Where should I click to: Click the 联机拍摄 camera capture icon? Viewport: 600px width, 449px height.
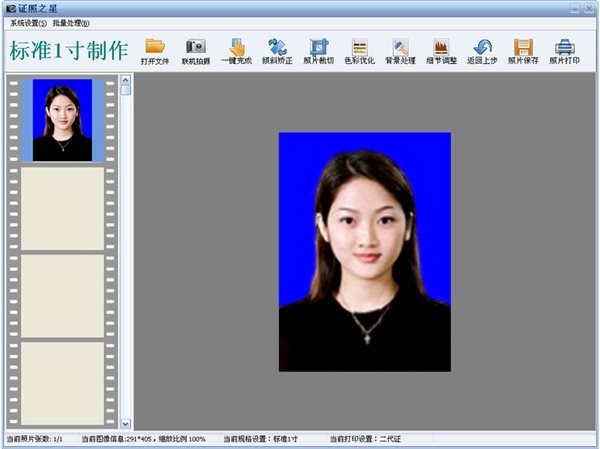[196, 47]
